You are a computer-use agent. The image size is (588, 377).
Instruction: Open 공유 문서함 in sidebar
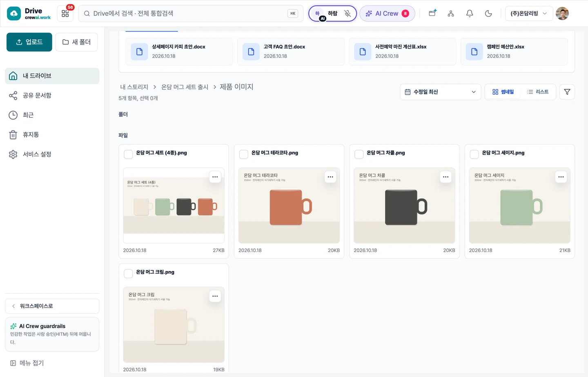pos(52,95)
